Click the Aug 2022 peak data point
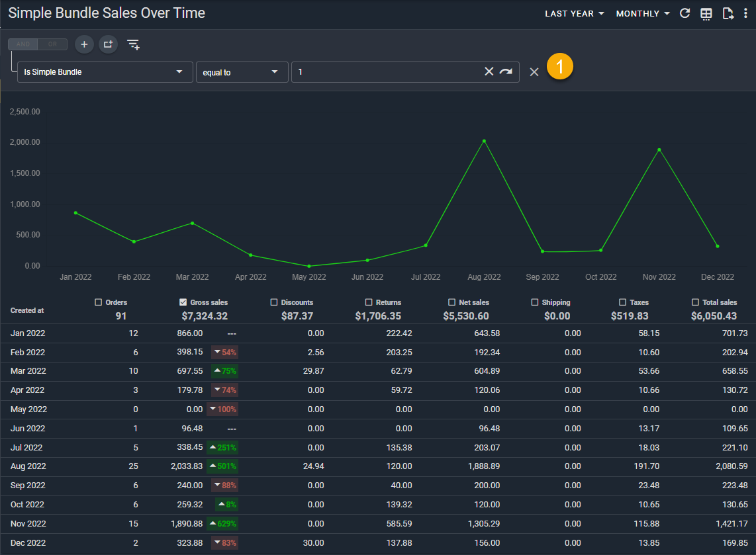This screenshot has width=756, height=555. click(x=484, y=141)
